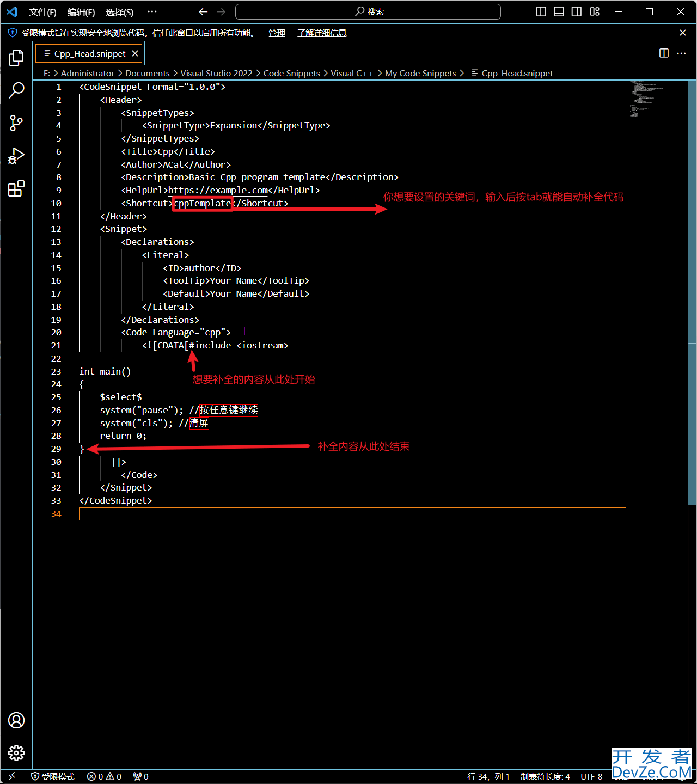Image resolution: width=697 pixels, height=784 pixels.
Task: Open the Search view in activity bar
Action: (x=16, y=90)
